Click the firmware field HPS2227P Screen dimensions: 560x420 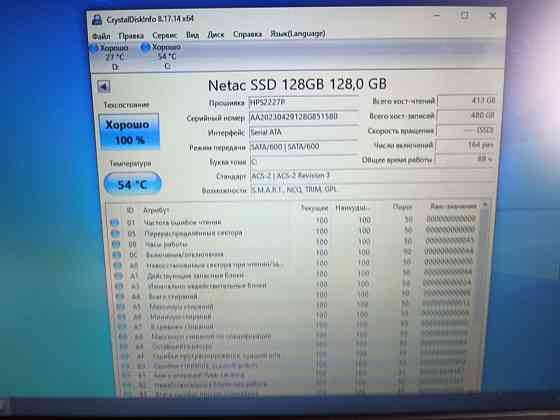coord(304,102)
